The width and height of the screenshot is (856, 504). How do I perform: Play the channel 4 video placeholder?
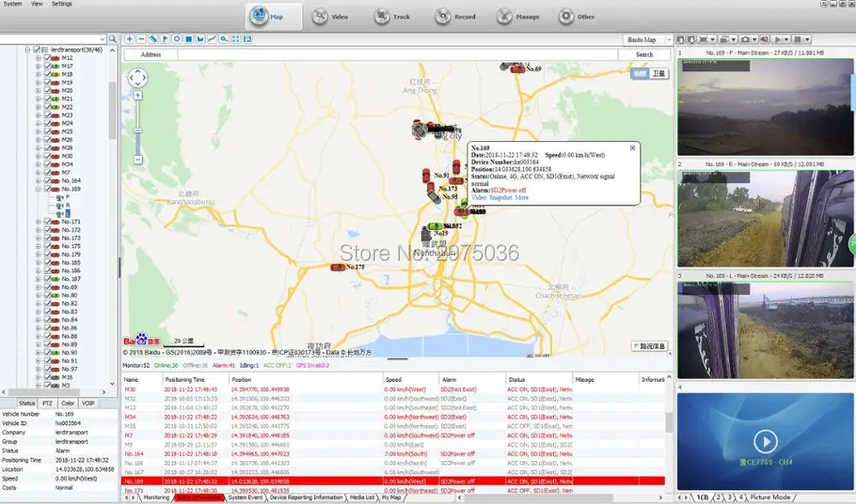[x=765, y=442]
